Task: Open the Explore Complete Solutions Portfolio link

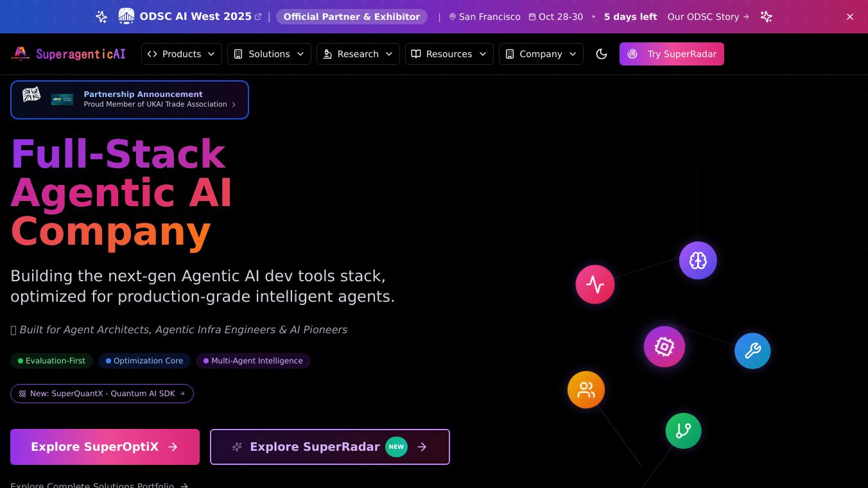Action: 100,485
